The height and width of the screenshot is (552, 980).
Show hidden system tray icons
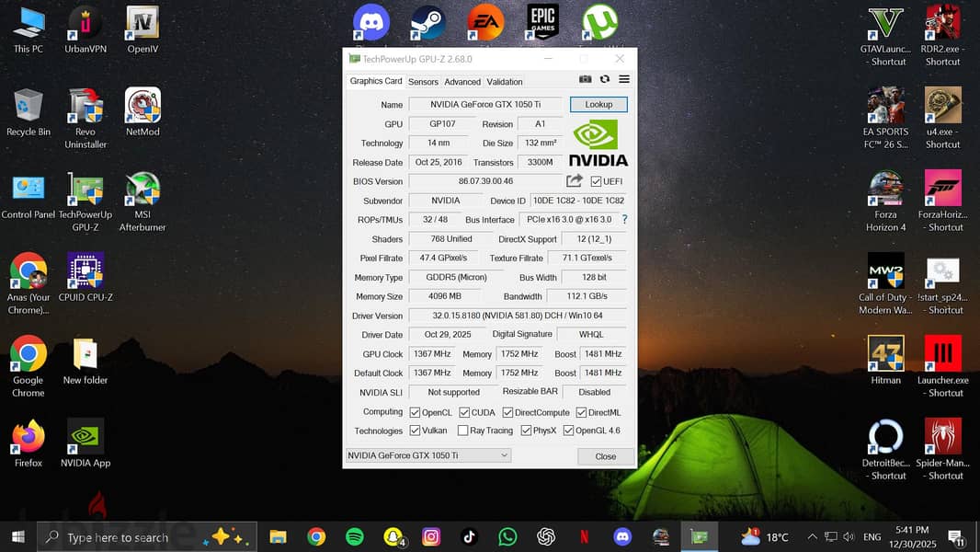pyautogui.click(x=812, y=536)
